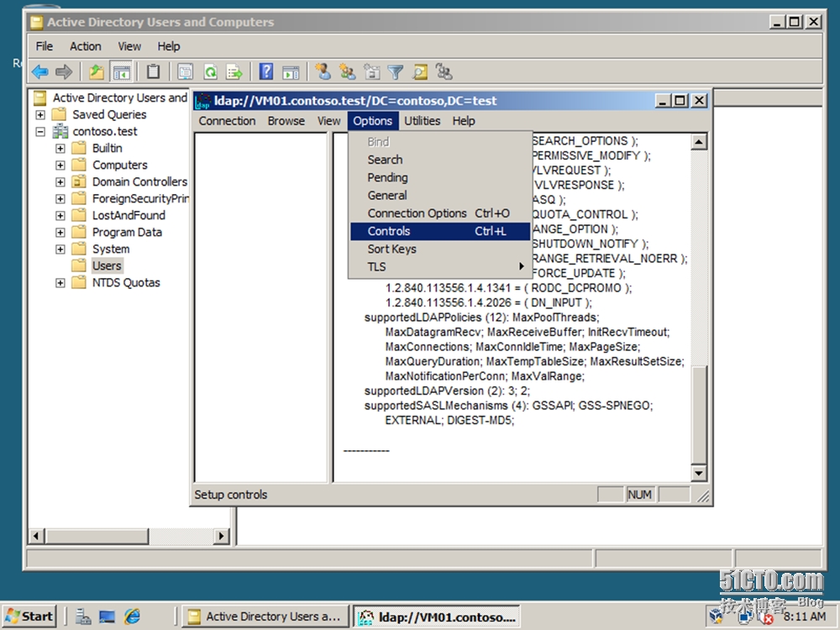Open Internet Explorer from quick launch

pos(133,617)
